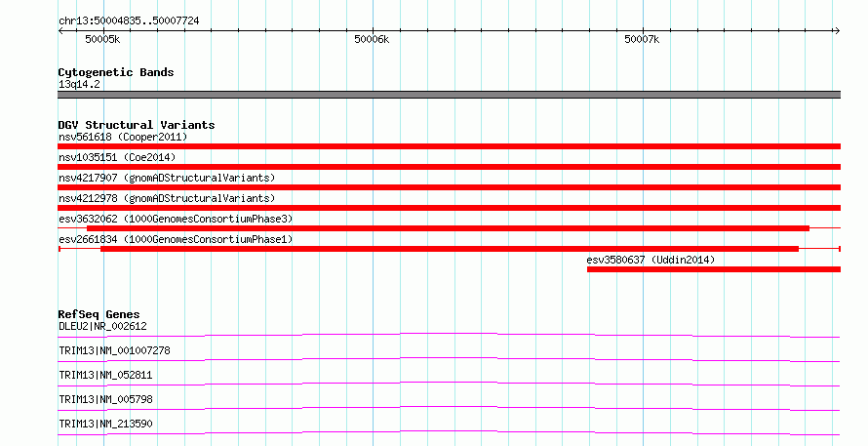Click the red bar of nsv561618
The width and height of the screenshot is (868, 446).
tap(449, 146)
